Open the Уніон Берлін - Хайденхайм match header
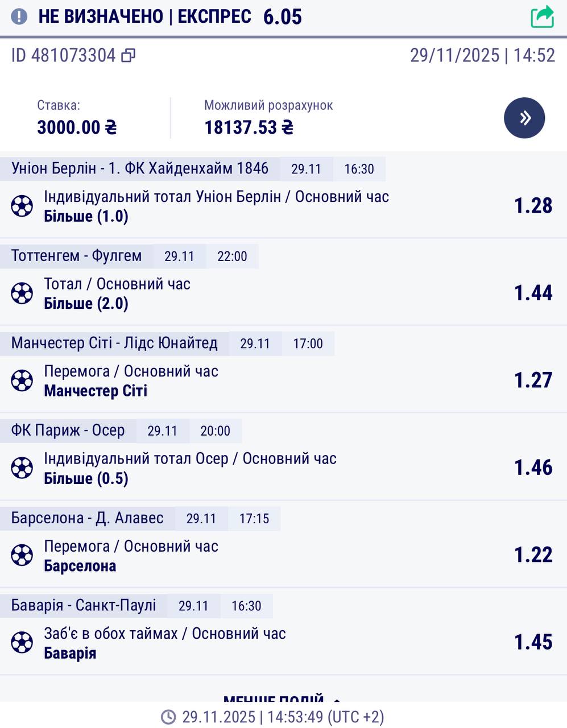Image resolution: width=567 pixels, height=728 pixels. click(x=140, y=169)
